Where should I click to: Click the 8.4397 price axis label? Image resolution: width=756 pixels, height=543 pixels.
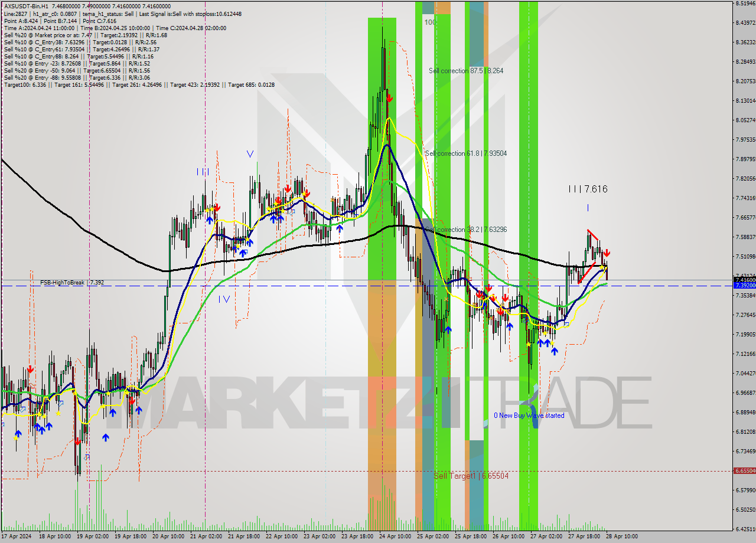(x=745, y=23)
